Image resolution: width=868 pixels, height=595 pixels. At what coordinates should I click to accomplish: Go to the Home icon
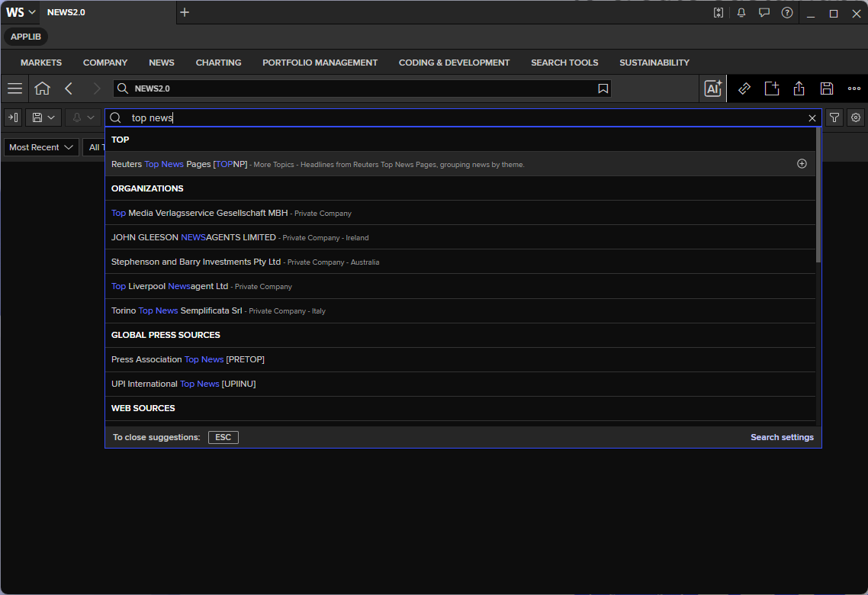point(42,88)
